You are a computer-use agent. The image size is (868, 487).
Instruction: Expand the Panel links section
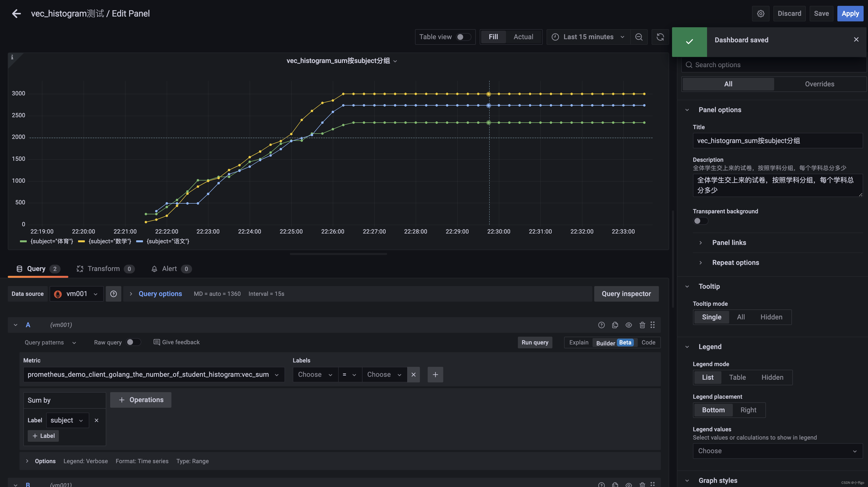tap(729, 242)
